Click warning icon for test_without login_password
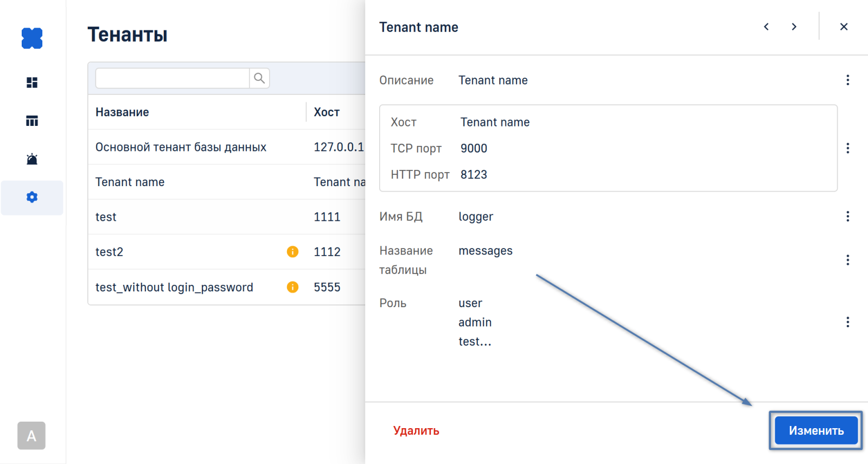 coord(292,287)
